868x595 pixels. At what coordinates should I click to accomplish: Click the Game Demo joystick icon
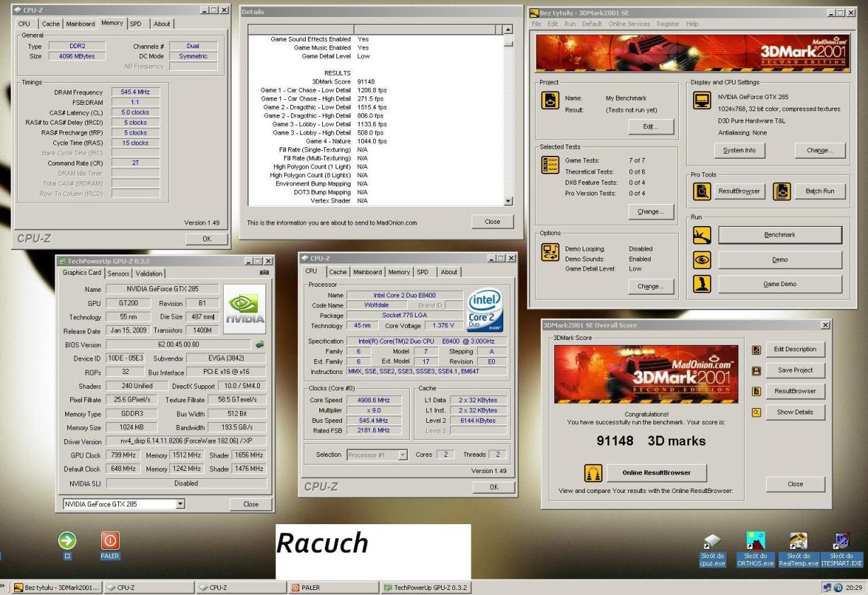[701, 284]
